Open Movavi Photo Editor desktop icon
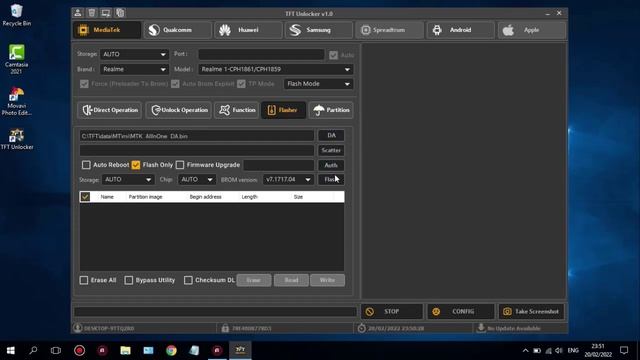The width and height of the screenshot is (640, 360). [16, 101]
